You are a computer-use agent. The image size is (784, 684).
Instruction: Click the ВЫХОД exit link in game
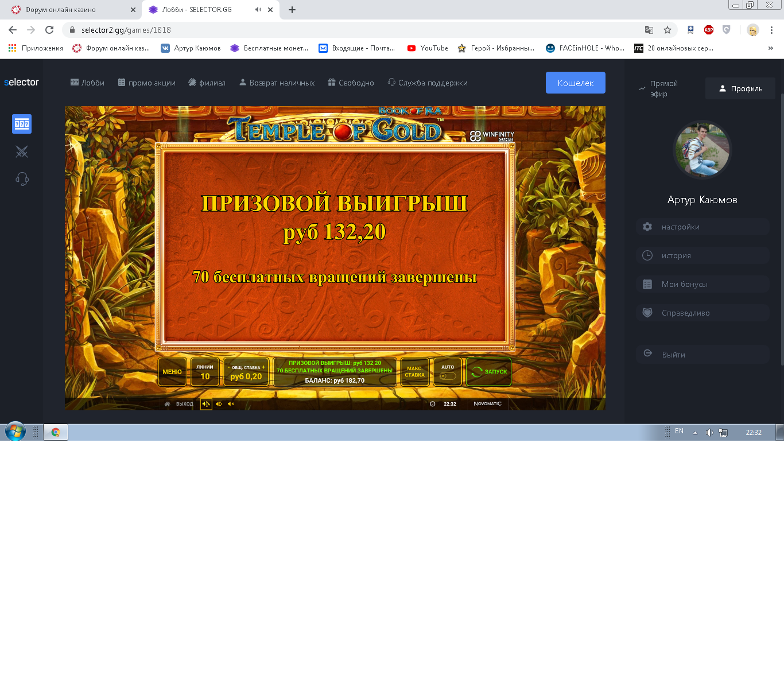184,404
